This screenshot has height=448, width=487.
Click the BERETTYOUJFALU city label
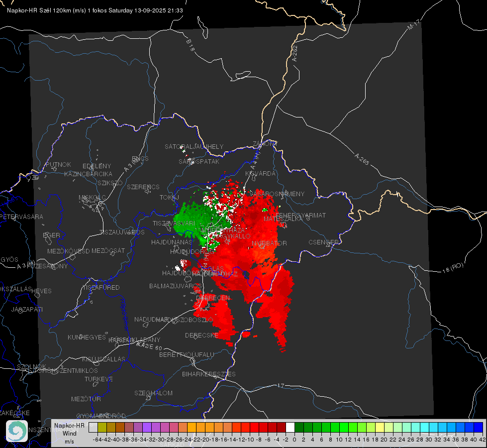187,354
